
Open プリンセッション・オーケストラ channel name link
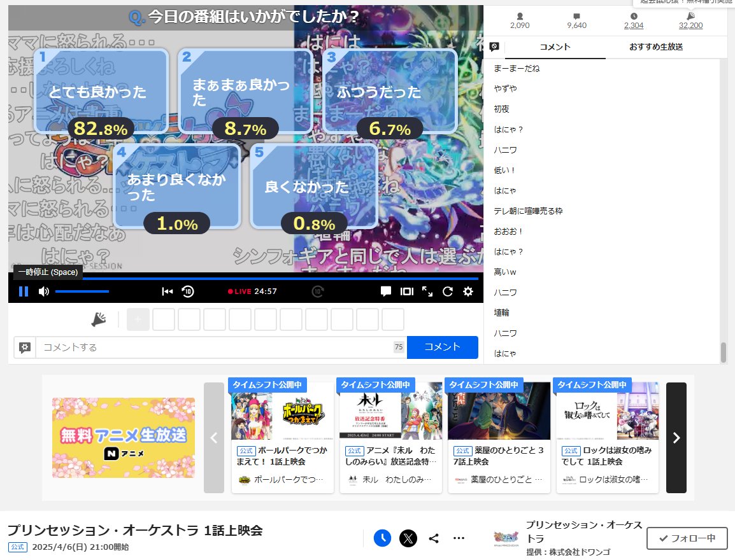click(x=583, y=531)
